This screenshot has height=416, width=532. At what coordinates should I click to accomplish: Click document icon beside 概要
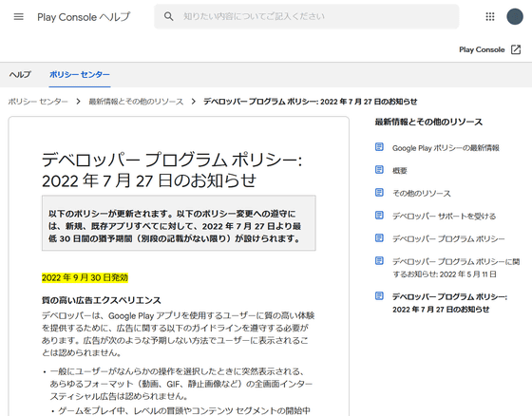(x=379, y=170)
